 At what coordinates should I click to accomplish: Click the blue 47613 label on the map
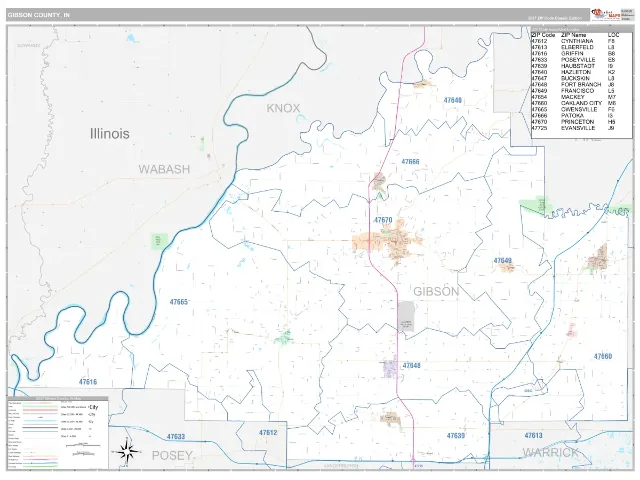point(533,436)
